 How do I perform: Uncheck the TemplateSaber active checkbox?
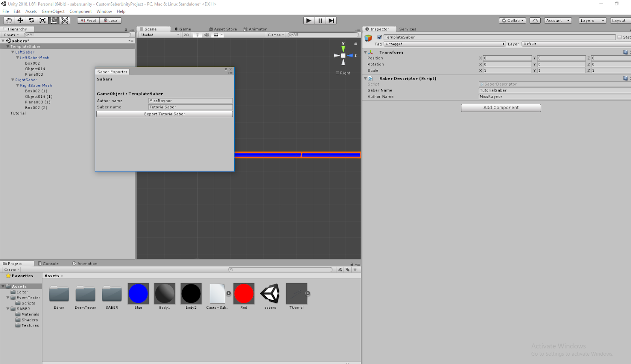pyautogui.click(x=379, y=37)
